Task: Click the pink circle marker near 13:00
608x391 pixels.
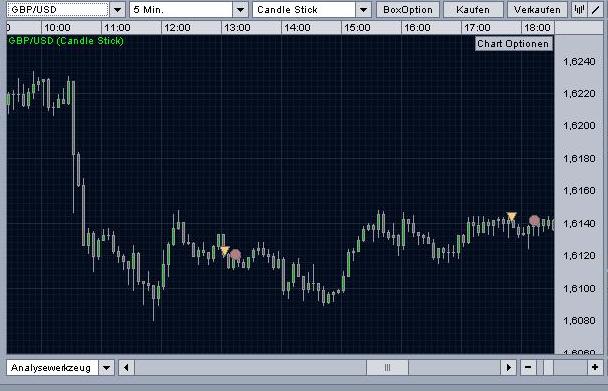Action: coord(235,255)
